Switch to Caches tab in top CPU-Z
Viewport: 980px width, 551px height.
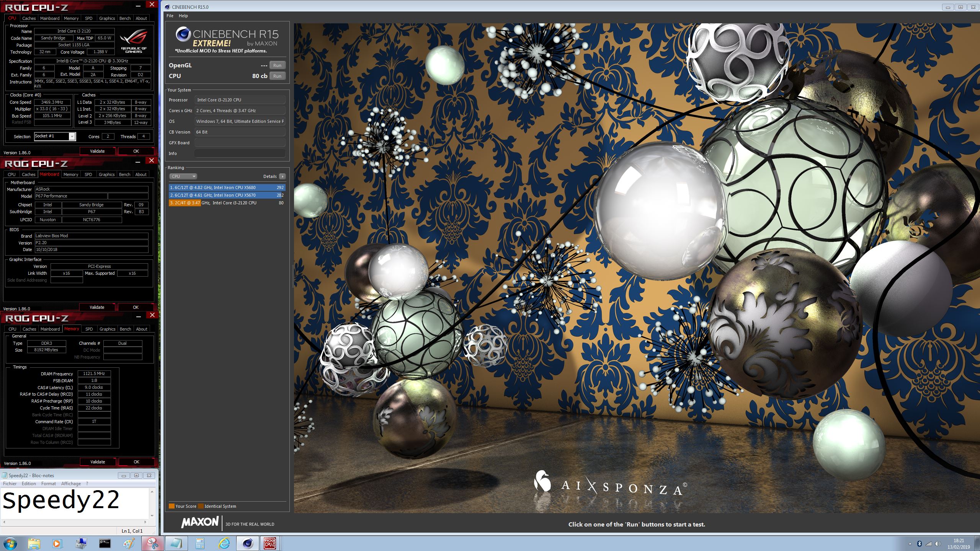[x=29, y=18]
